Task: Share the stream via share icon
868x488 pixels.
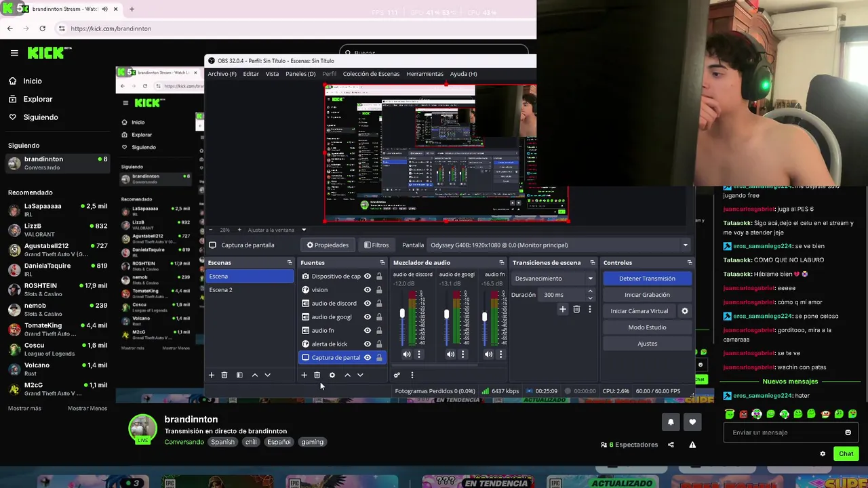Action: (x=671, y=445)
